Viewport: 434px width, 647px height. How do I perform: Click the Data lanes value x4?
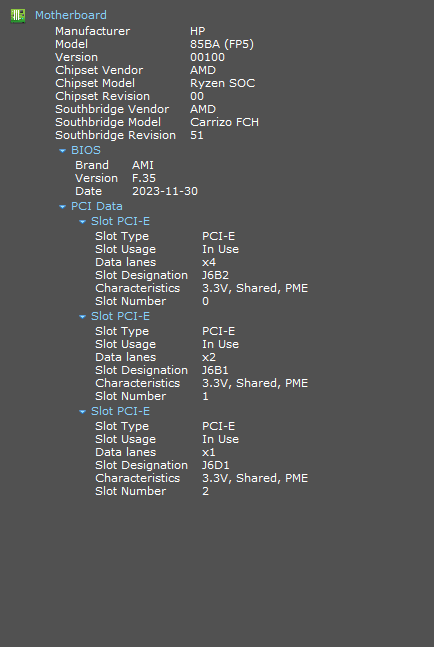coord(209,262)
